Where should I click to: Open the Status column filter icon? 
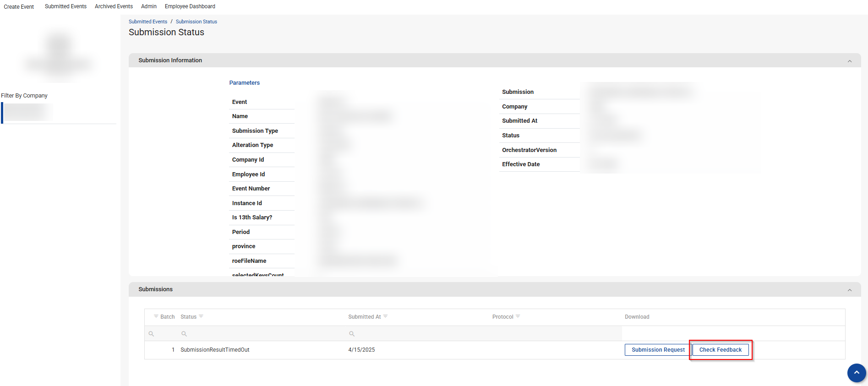point(201,316)
